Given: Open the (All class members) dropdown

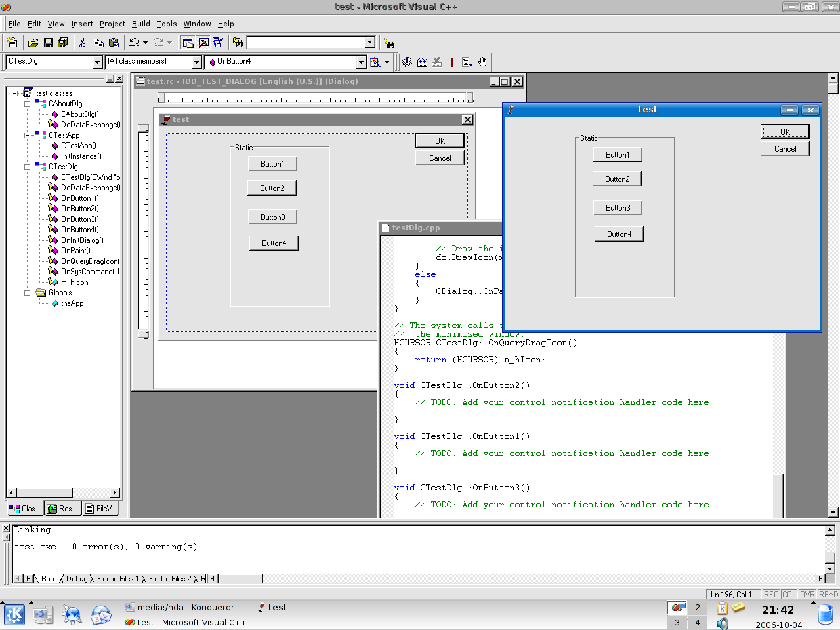Looking at the screenshot, I should coord(196,61).
